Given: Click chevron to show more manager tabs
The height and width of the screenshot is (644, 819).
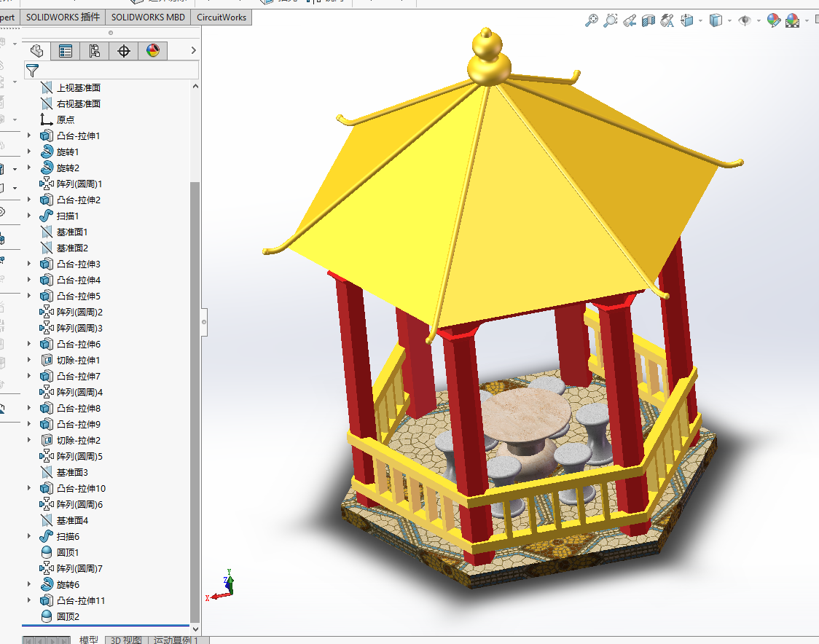Looking at the screenshot, I should 194,51.
